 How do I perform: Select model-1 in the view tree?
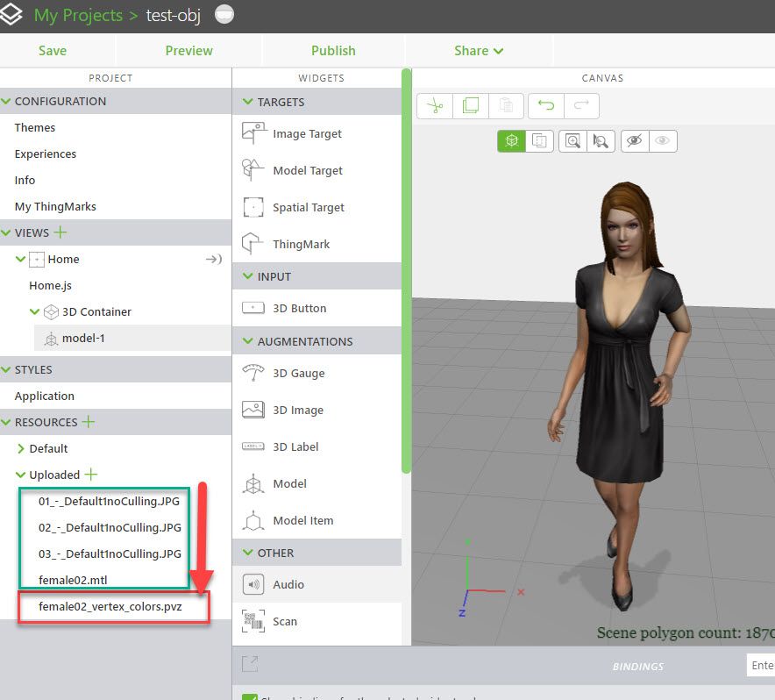click(83, 338)
